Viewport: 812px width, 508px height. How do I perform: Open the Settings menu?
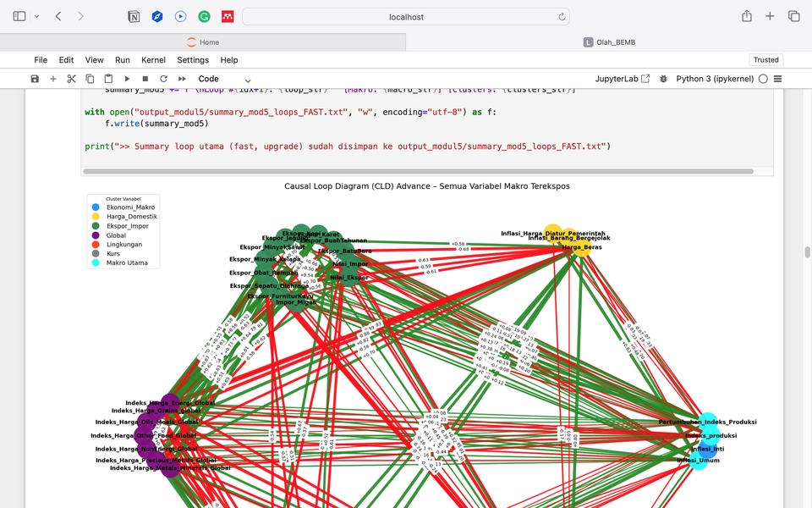(193, 60)
